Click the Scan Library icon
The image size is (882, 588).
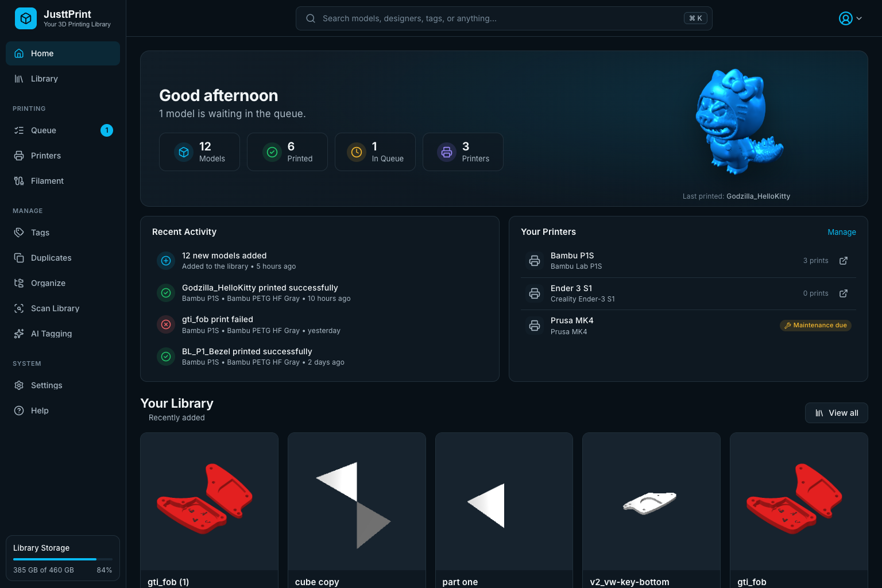[19, 308]
